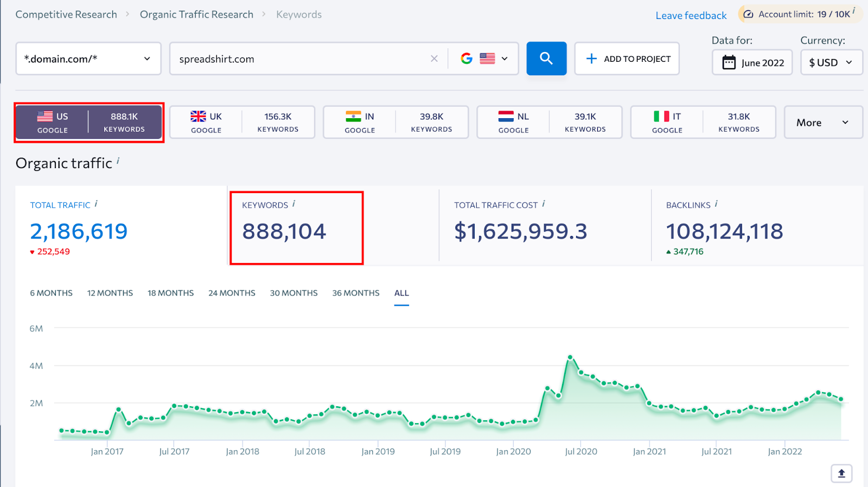The image size is (868, 487).
Task: Click the Leave feedback link
Action: (691, 15)
